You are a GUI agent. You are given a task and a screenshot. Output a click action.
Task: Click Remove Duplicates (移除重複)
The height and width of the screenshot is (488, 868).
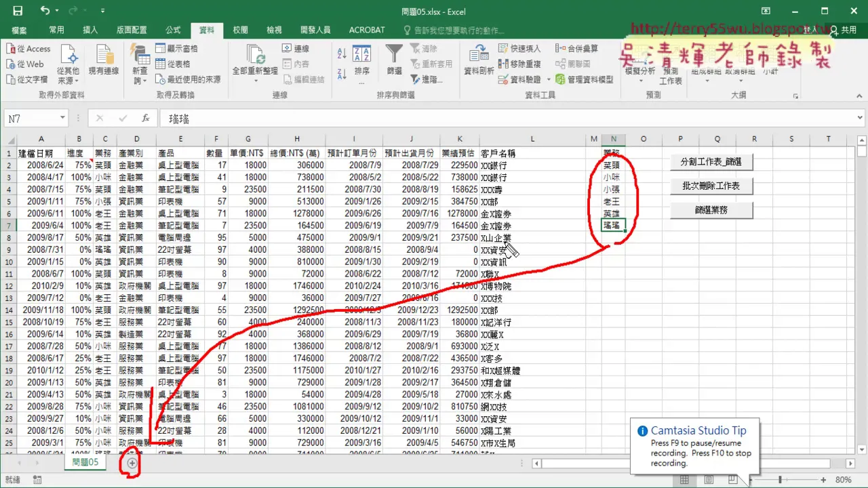click(x=519, y=64)
